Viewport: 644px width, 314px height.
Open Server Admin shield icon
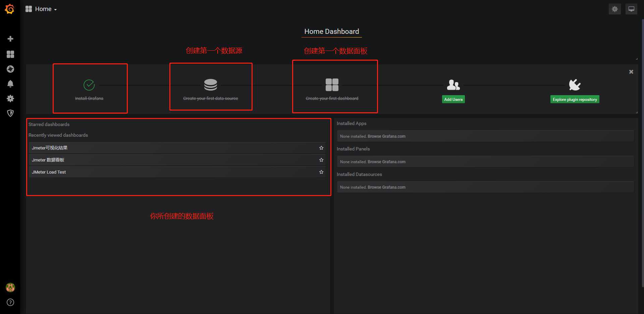(10, 113)
